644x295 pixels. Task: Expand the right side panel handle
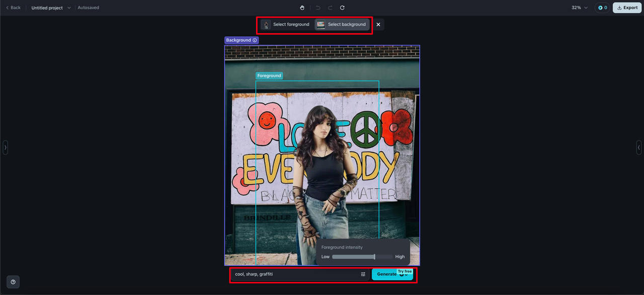tap(639, 148)
